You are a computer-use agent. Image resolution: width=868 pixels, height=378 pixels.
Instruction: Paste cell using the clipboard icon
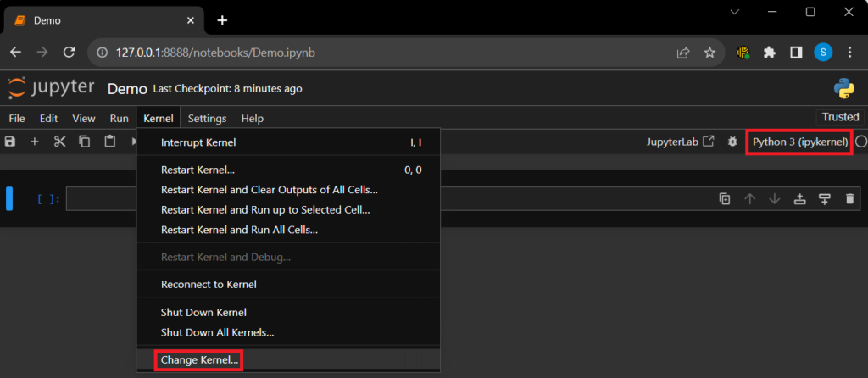point(109,142)
